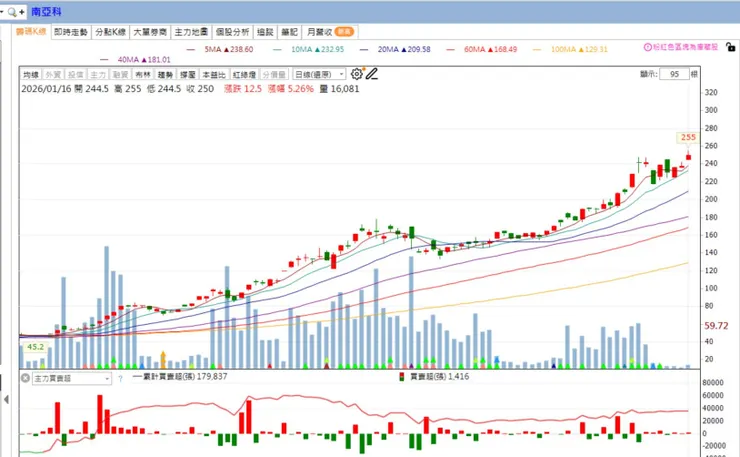Click the 20MA 209.58 legend entry
Viewport: 740px width, 457px height.
click(395, 49)
